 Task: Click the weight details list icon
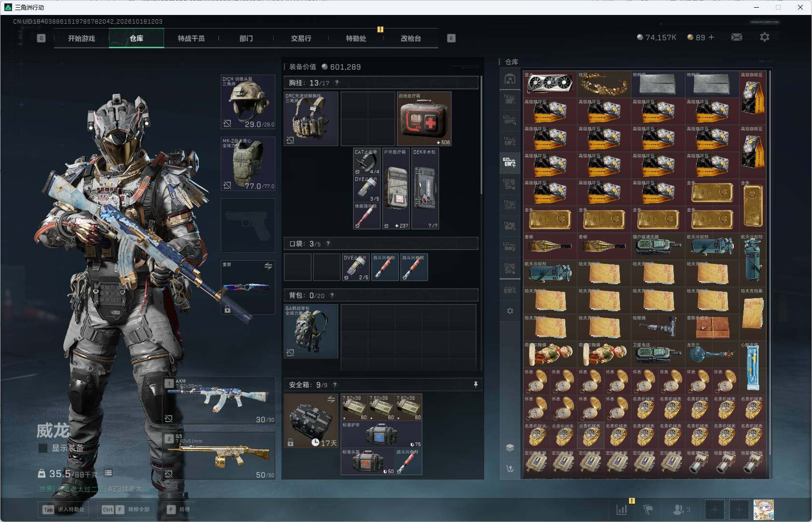click(108, 473)
